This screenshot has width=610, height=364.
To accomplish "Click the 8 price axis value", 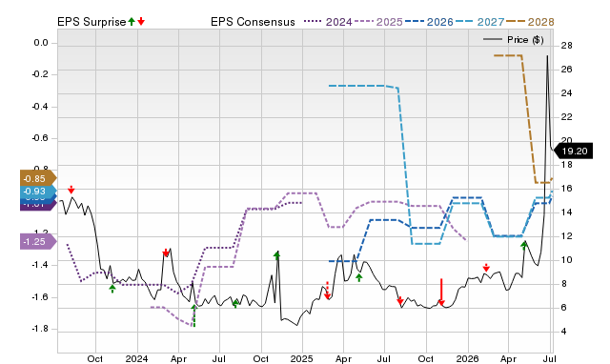I will click(x=564, y=284).
